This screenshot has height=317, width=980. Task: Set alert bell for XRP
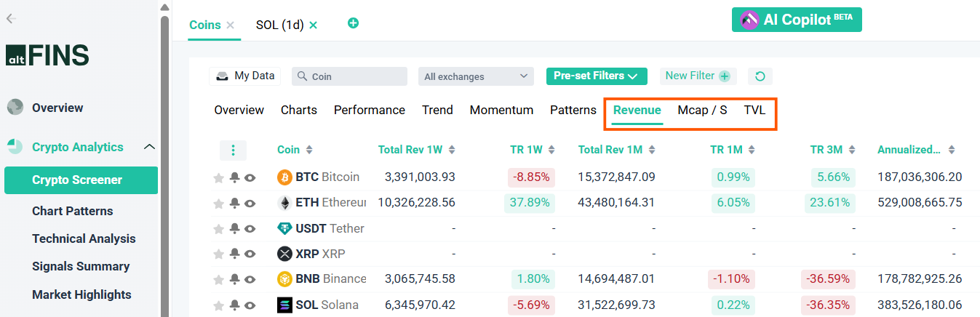(234, 254)
